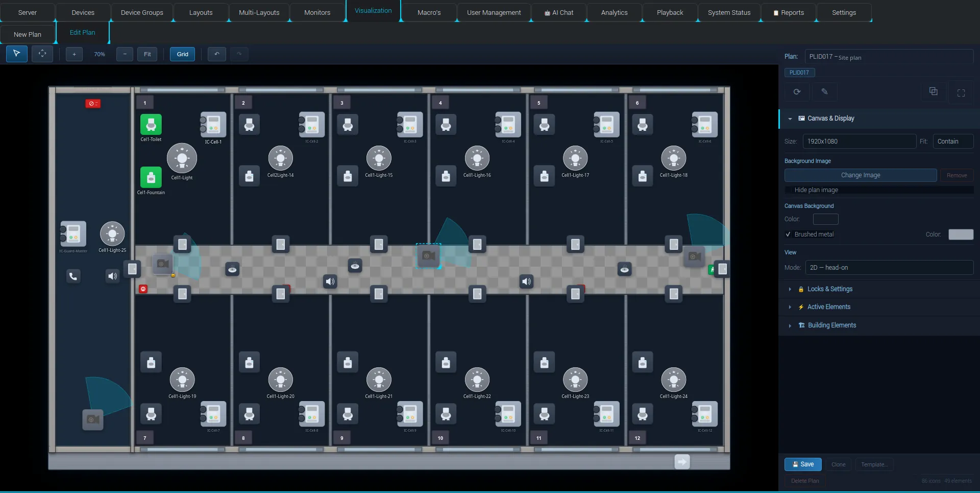Toggle the Grid button
980x493 pixels.
click(183, 54)
